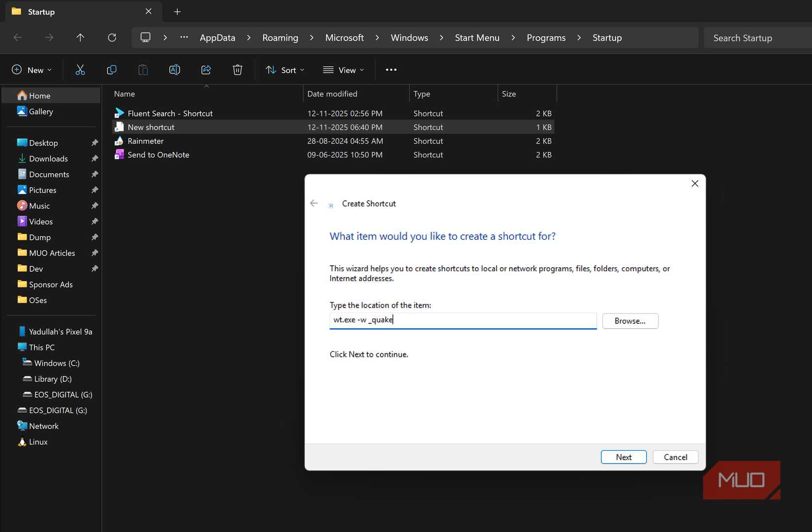Navigate up one folder level
The image size is (812, 532).
(80, 37)
